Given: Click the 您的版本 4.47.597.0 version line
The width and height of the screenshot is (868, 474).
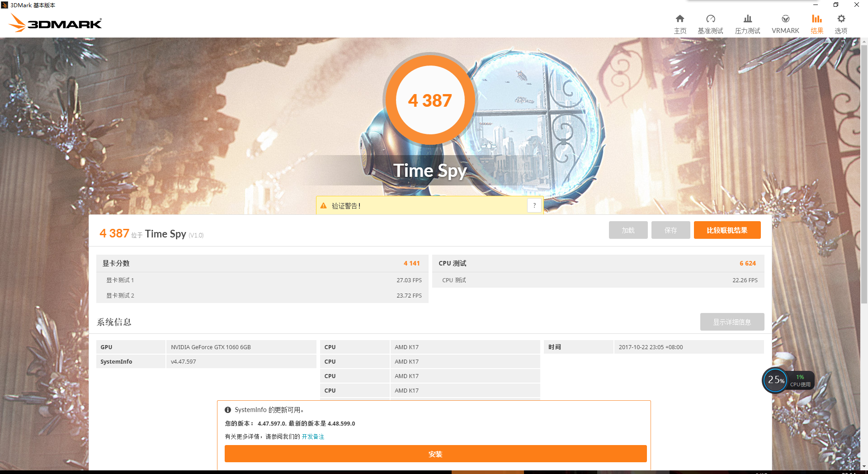Looking at the screenshot, I should tap(290, 423).
